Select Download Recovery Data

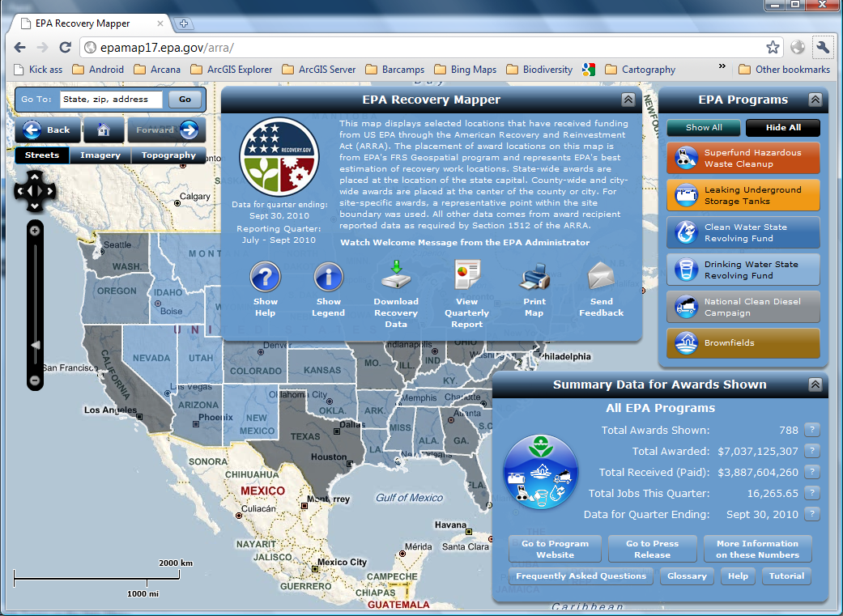click(396, 277)
